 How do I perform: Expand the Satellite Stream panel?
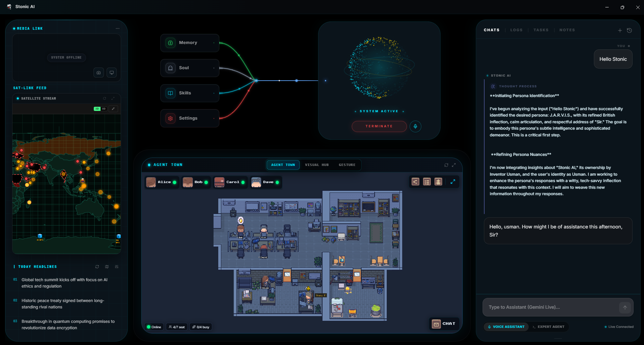click(x=113, y=98)
